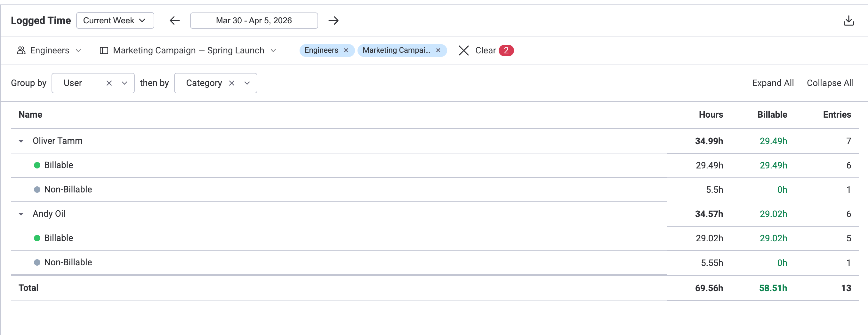868x335 pixels.
Task: Click Collapse All
Action: click(x=830, y=83)
